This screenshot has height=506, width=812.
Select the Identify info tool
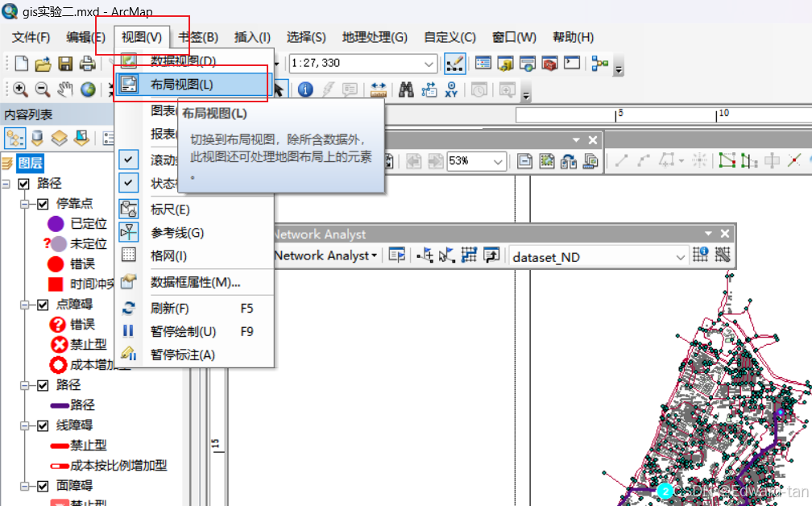[x=305, y=89]
